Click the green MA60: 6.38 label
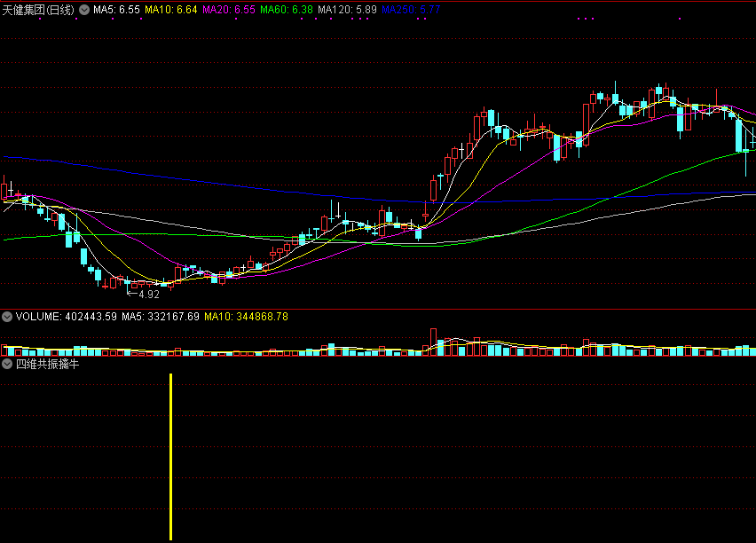Image resolution: width=756 pixels, height=543 pixels. [287, 10]
